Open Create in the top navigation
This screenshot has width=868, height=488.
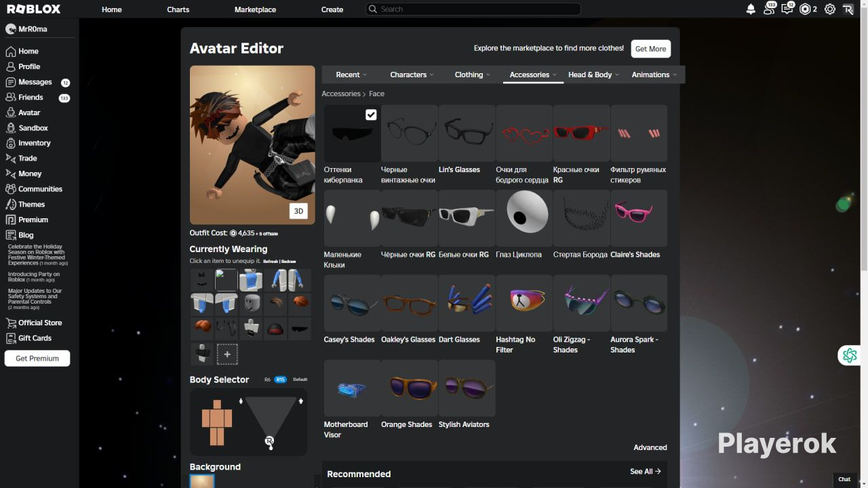(x=332, y=9)
